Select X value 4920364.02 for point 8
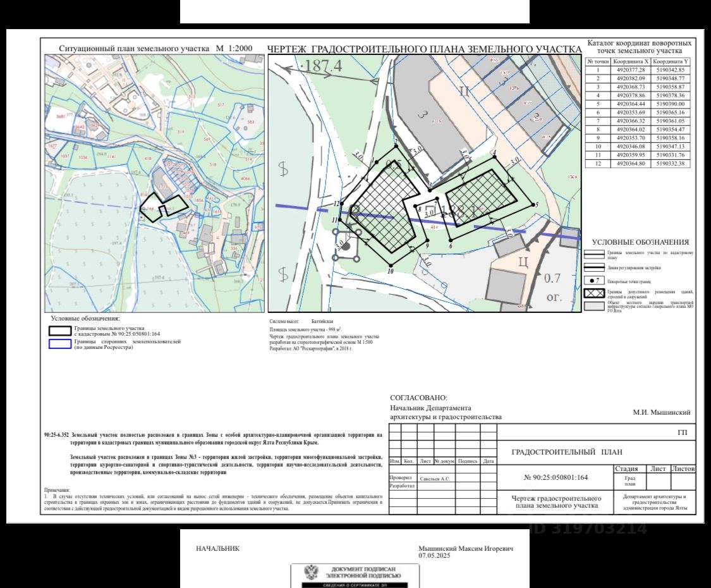 631,130
